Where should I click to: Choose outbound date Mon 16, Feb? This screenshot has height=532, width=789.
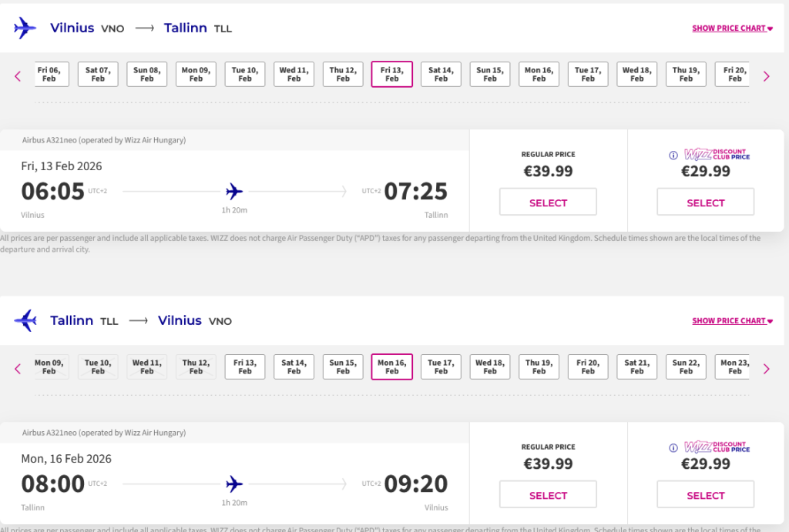pyautogui.click(x=539, y=74)
